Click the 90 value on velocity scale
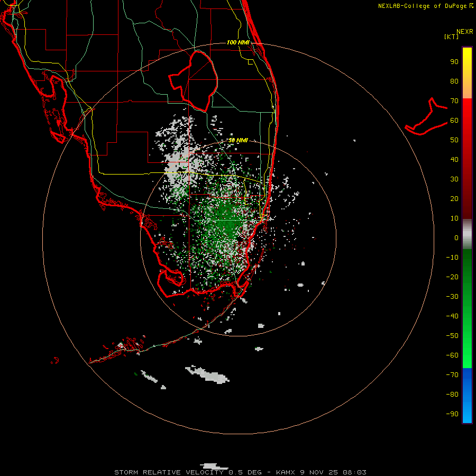The width and height of the screenshot is (476, 476). tap(454, 62)
